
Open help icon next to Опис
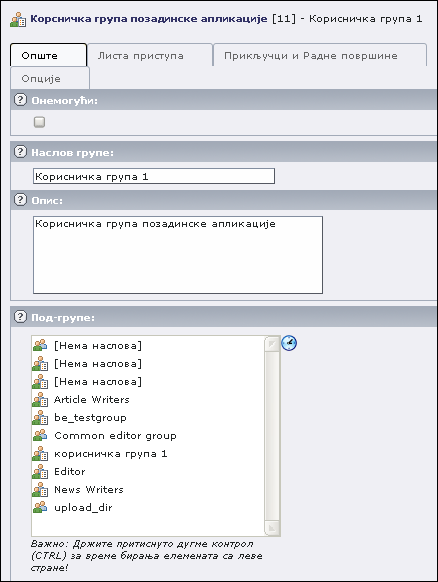[x=20, y=199]
